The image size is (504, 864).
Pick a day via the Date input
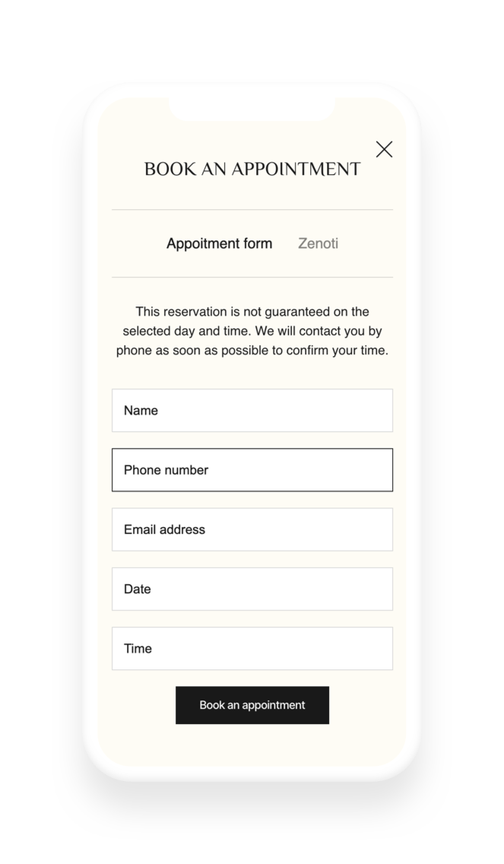click(252, 589)
